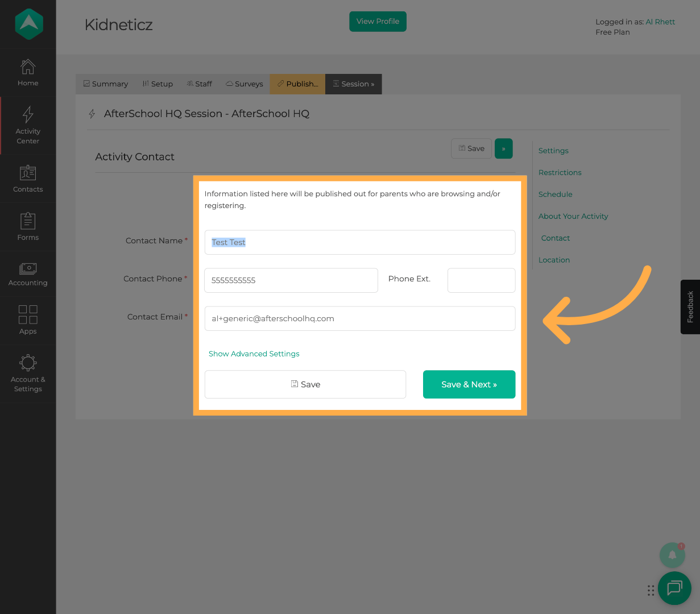Switch to the Staff tab
The width and height of the screenshot is (700, 614).
pyautogui.click(x=199, y=84)
